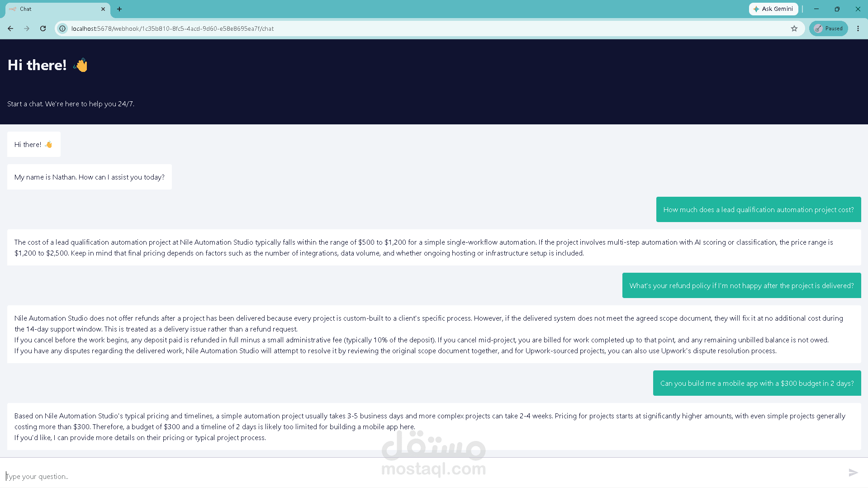Close the Chat tab
868x488 pixels.
pyautogui.click(x=103, y=9)
